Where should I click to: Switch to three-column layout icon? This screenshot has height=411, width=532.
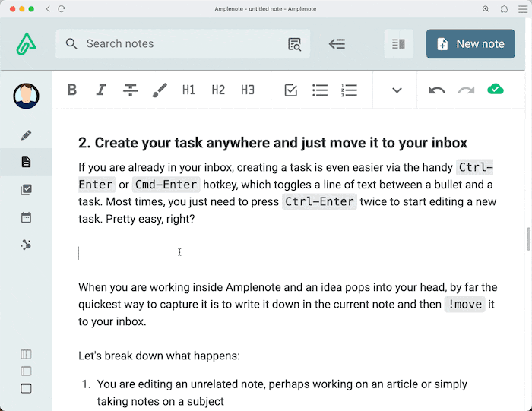tap(26, 354)
